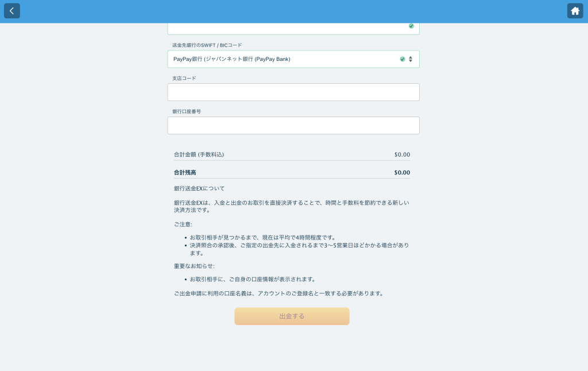Click the bullet about ご自身の口座情報

coord(253,279)
